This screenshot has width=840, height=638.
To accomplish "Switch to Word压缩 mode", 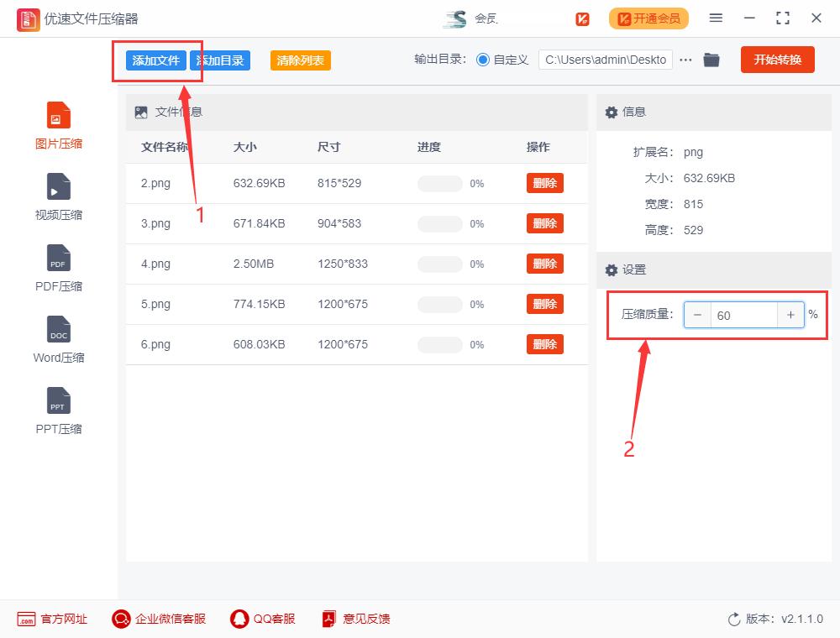I will [x=57, y=338].
